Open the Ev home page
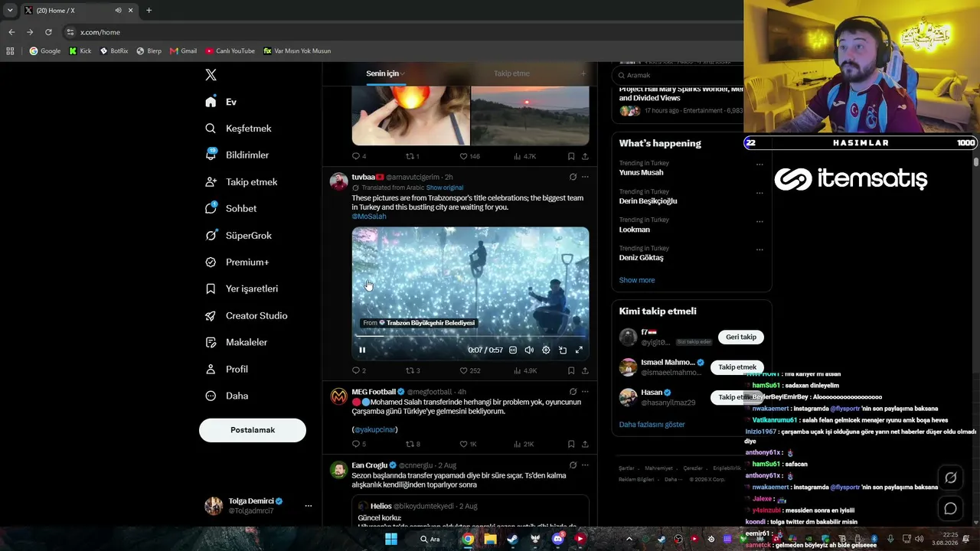Screen dimensions: 980x551 click(221, 102)
